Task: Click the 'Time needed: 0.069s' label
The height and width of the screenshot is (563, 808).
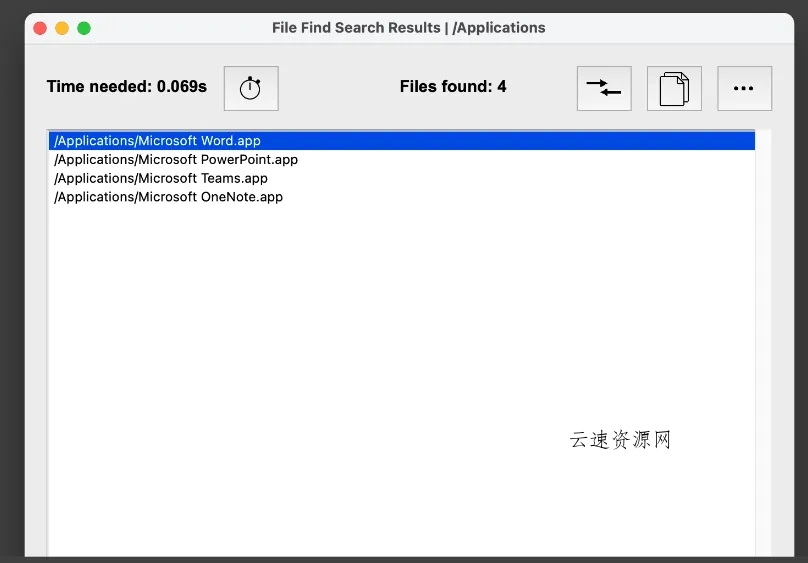Action: (x=127, y=87)
